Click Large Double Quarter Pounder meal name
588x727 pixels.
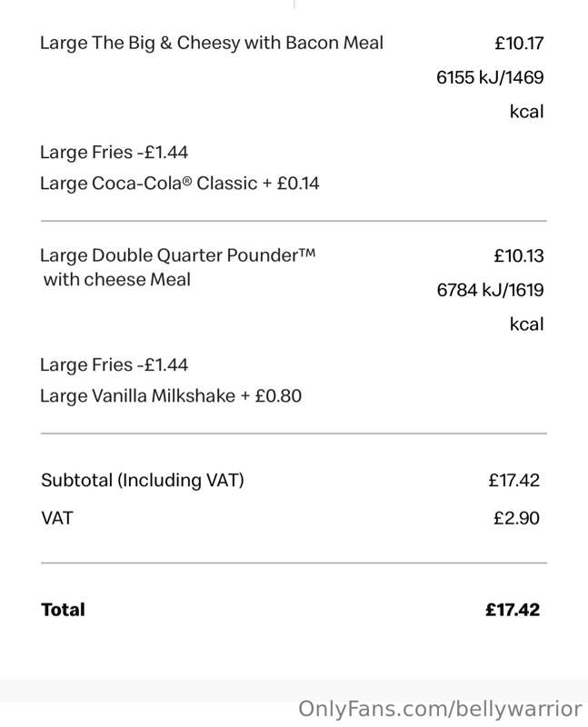[177, 255]
